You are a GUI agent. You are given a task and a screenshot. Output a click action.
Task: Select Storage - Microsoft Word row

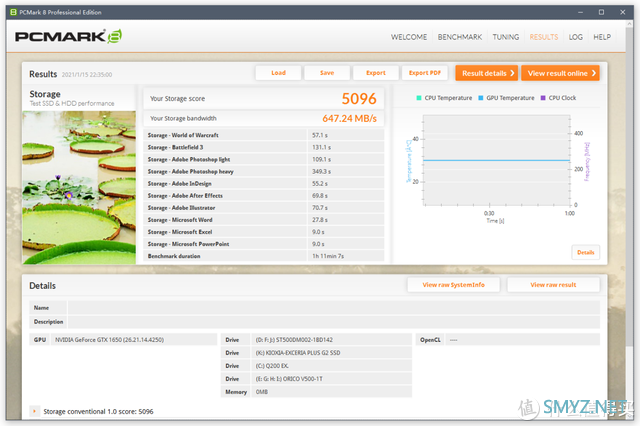pyautogui.click(x=264, y=220)
